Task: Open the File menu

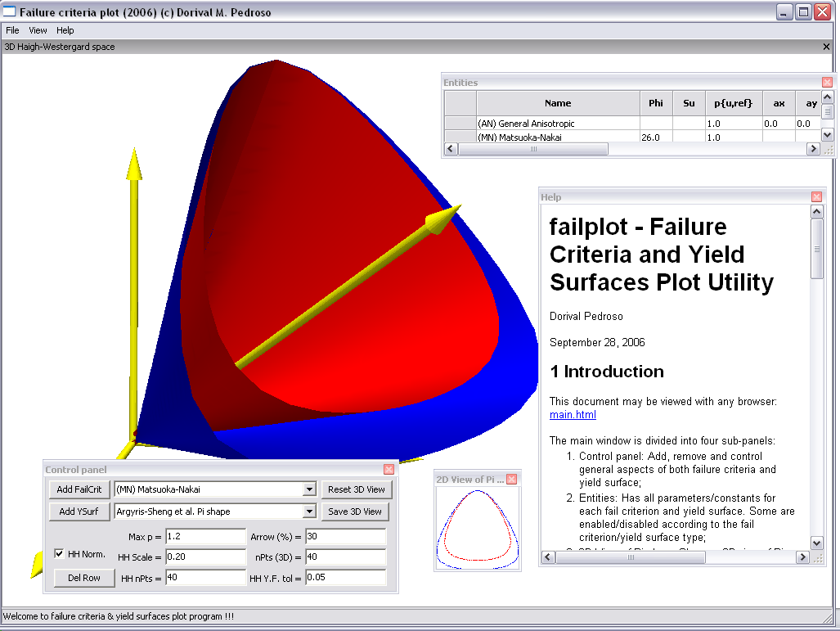Action: [12, 30]
